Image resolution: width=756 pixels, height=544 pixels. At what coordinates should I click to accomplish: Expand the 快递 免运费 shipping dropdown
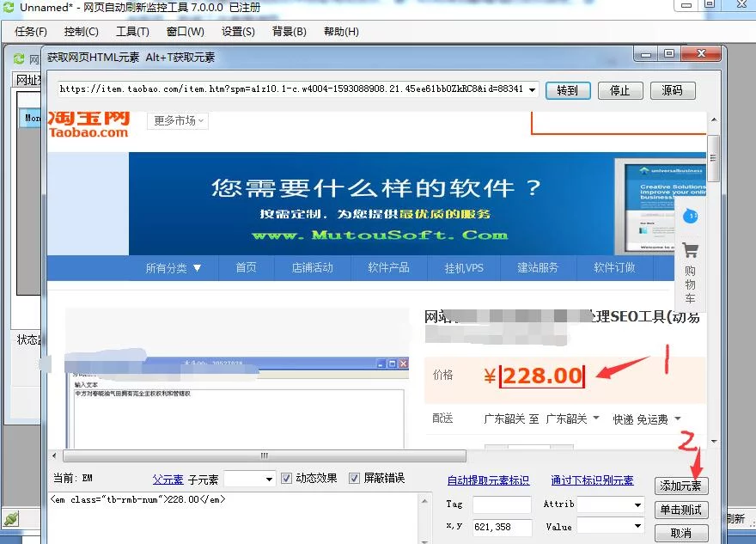point(647,419)
